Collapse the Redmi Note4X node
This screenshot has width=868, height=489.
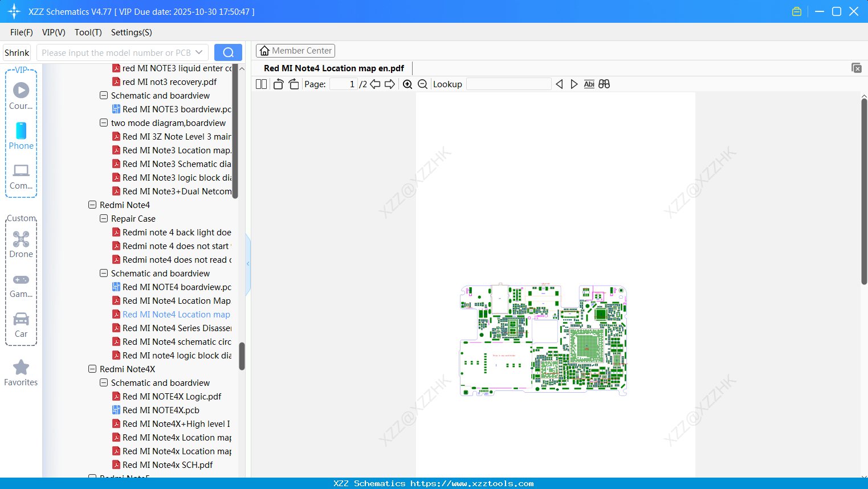[92, 369]
